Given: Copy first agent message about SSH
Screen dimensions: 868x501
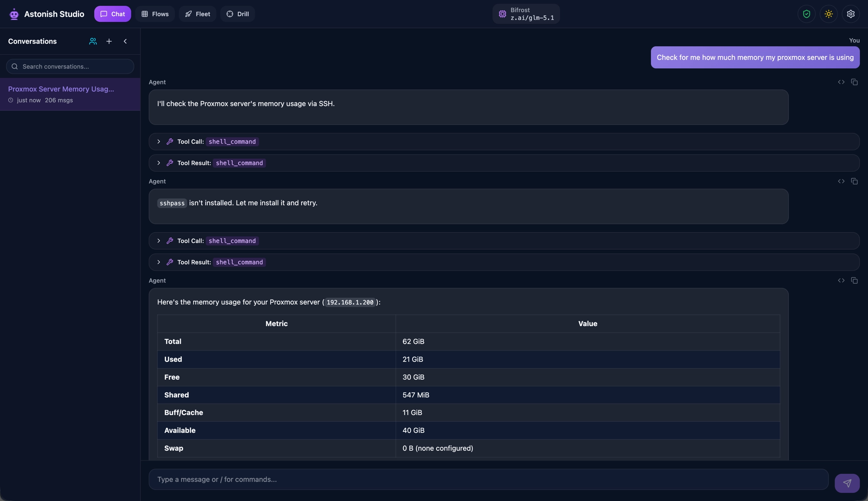Looking at the screenshot, I should point(854,82).
